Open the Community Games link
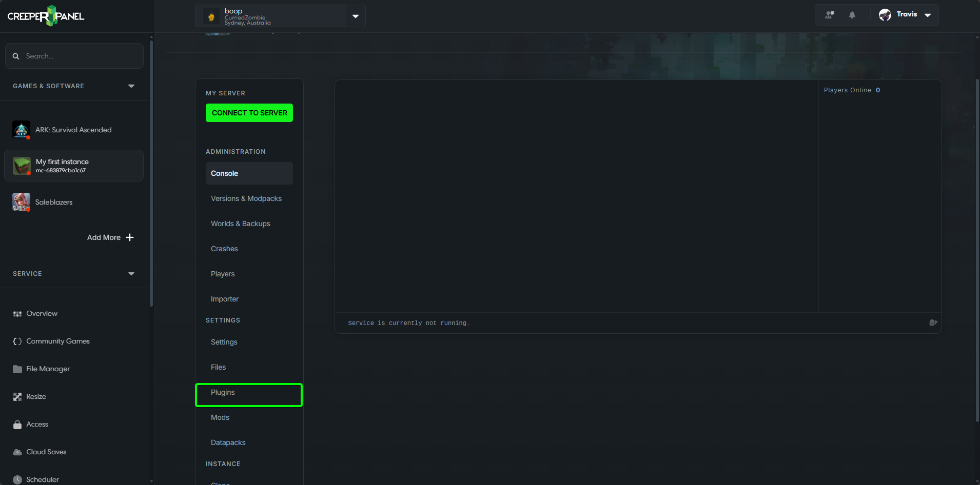 (x=58, y=341)
